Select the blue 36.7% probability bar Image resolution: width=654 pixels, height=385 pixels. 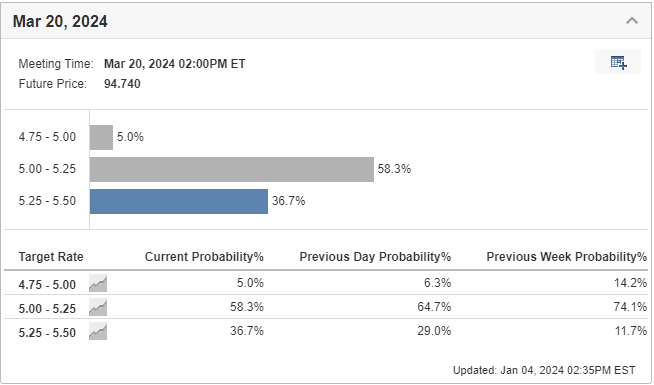tap(179, 201)
